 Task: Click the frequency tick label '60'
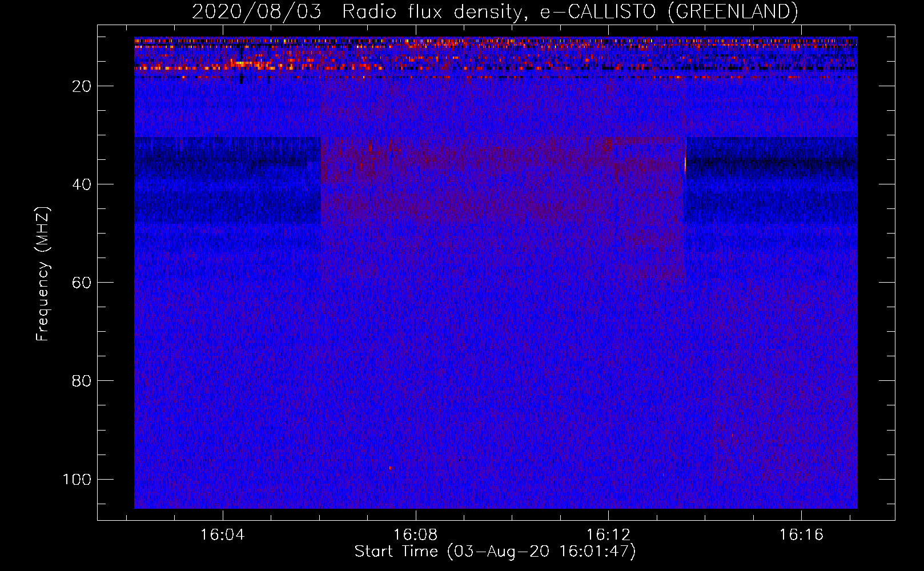[x=82, y=283]
